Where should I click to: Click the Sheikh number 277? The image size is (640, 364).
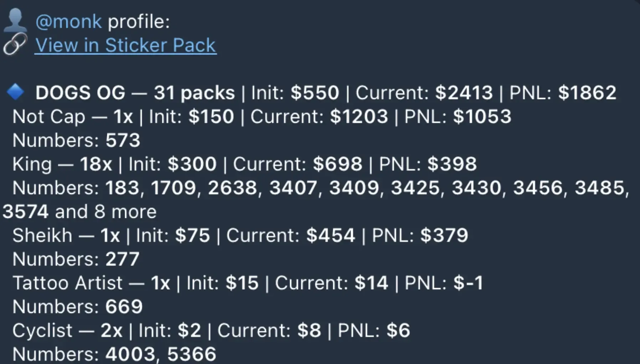coord(122,259)
